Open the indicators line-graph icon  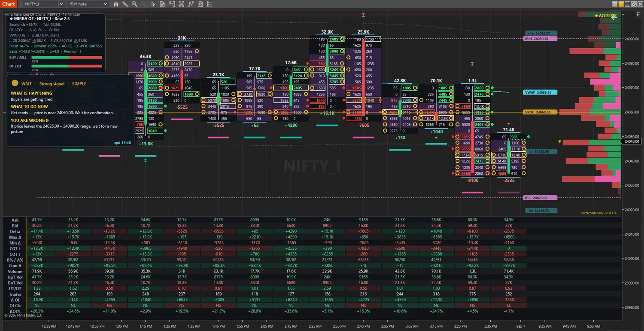[191, 4]
